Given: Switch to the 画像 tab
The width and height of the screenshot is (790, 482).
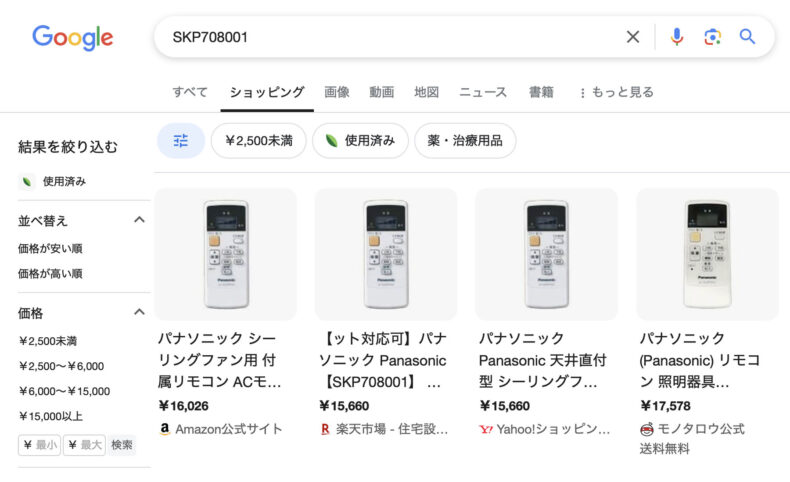Looking at the screenshot, I should point(337,92).
